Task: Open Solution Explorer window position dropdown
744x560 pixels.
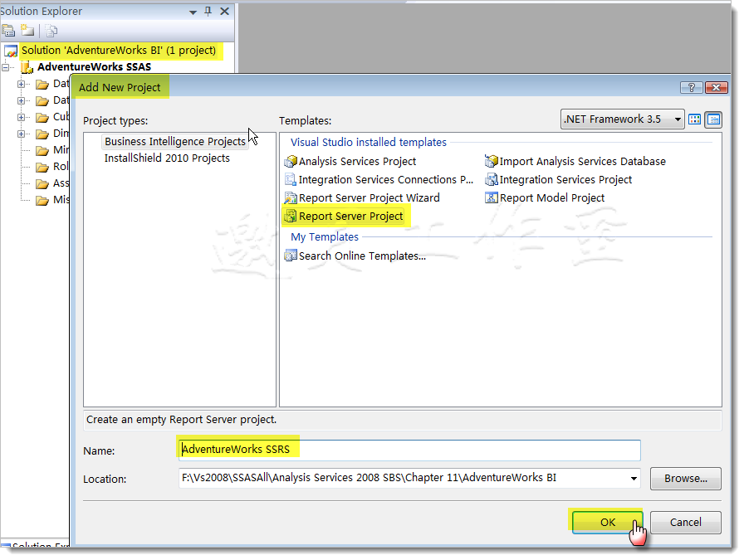Action: [193, 12]
